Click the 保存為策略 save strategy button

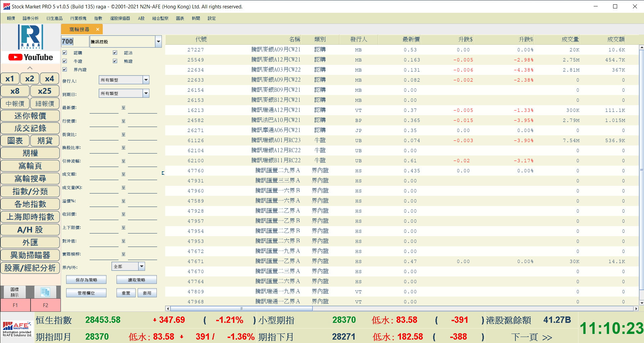(x=86, y=280)
